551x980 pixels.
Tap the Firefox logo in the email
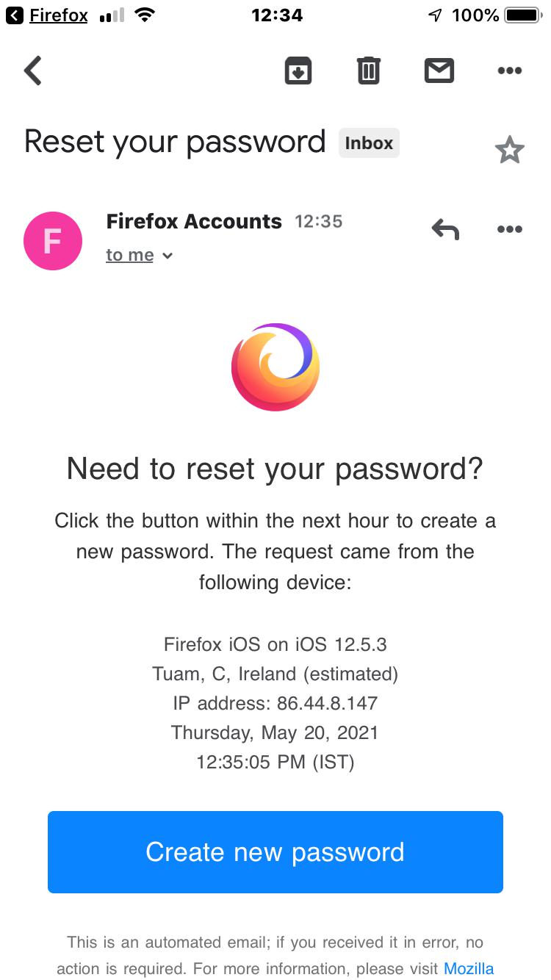tap(275, 366)
